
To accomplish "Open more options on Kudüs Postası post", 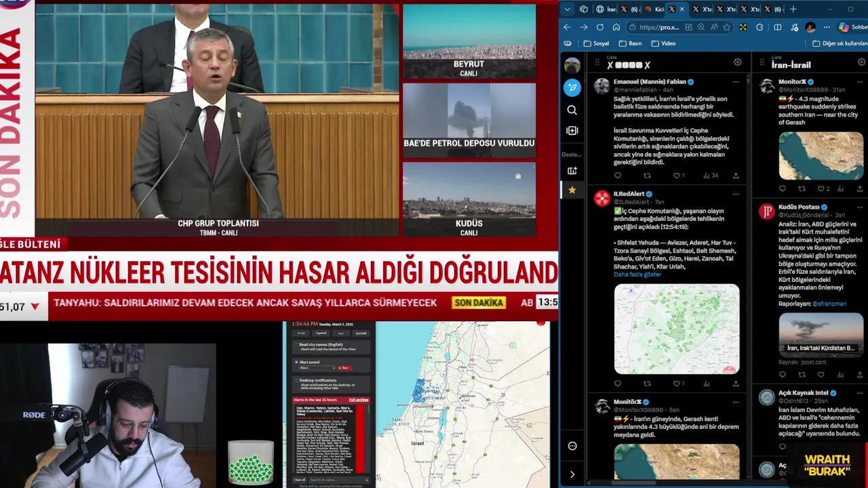I will click(x=861, y=207).
